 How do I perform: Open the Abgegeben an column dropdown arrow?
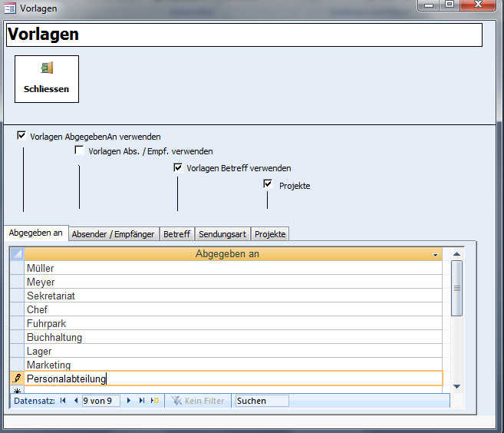click(x=435, y=255)
